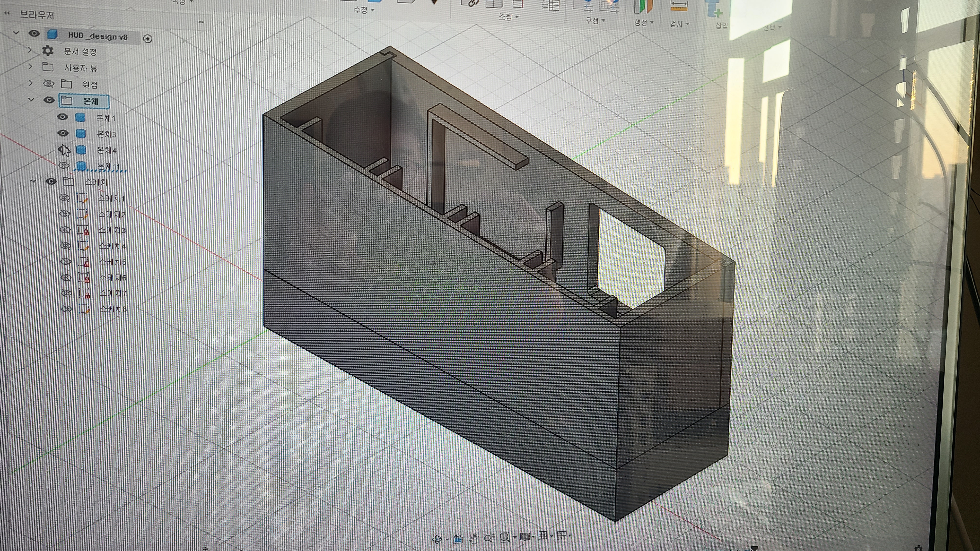Open the 조립 dropdown menu
The image size is (980, 551).
click(508, 17)
